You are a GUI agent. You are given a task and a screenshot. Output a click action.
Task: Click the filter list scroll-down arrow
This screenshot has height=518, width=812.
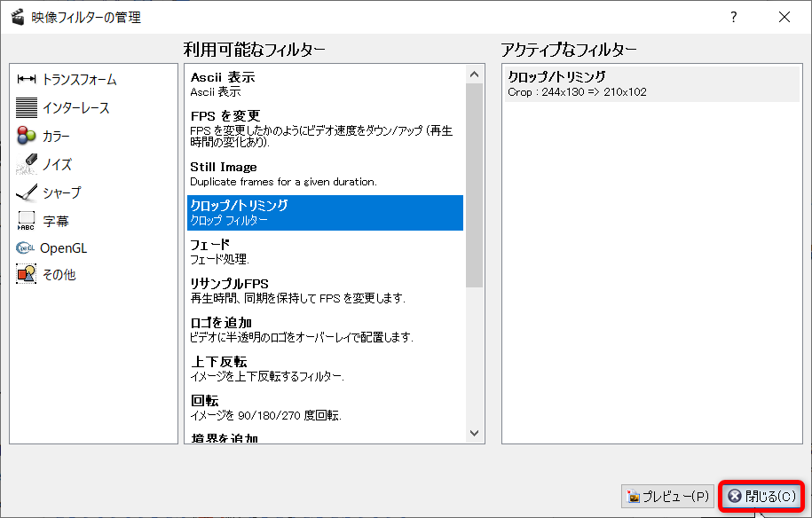(474, 433)
